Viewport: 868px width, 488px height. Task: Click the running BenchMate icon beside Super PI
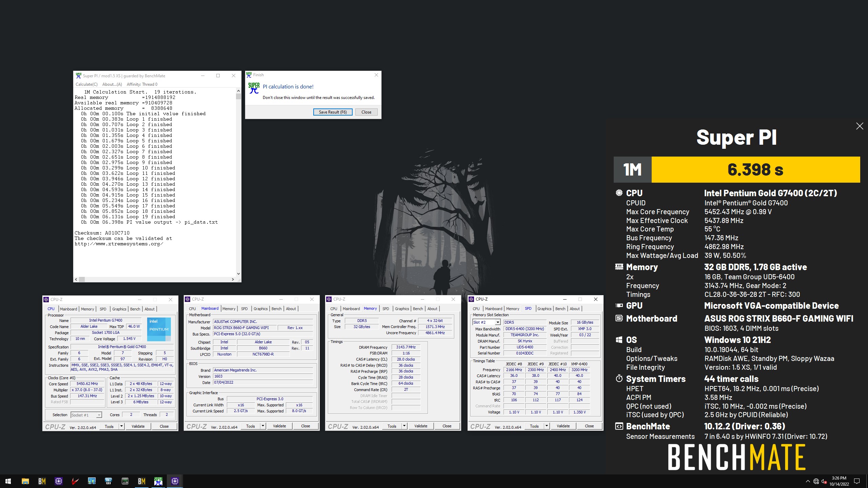pyautogui.click(x=142, y=481)
